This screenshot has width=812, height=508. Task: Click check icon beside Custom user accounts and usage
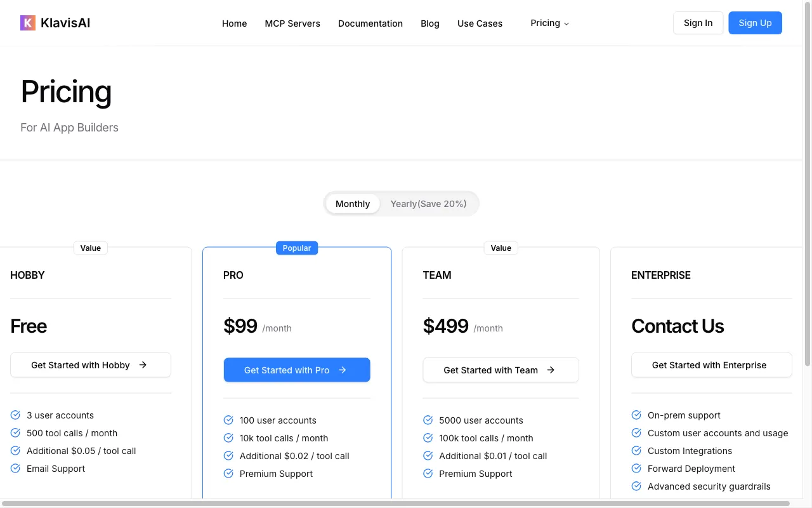point(636,433)
